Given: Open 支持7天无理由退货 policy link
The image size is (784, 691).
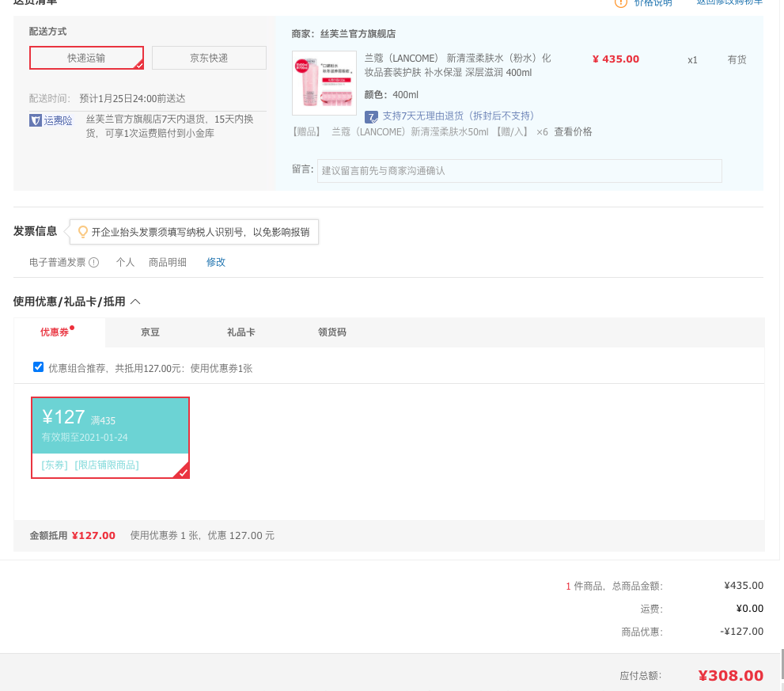Looking at the screenshot, I should click(458, 116).
